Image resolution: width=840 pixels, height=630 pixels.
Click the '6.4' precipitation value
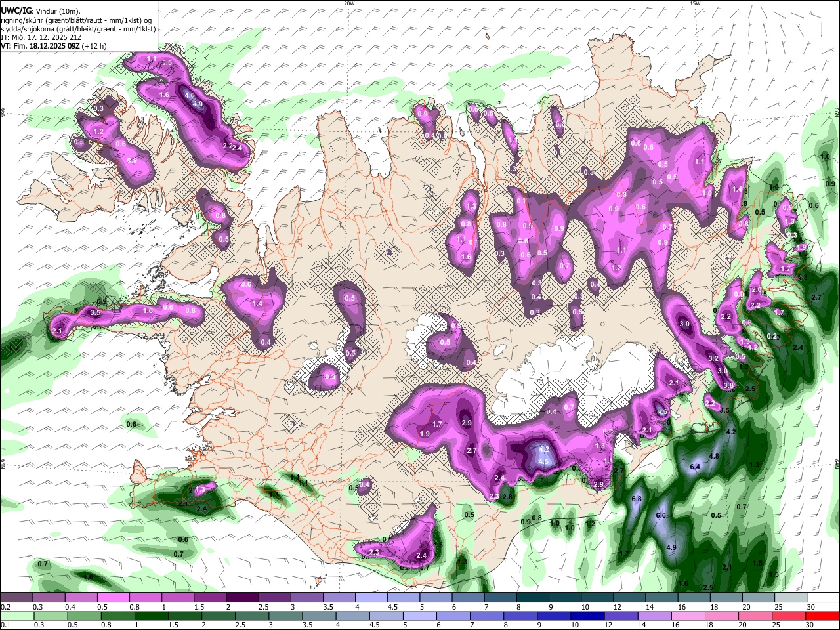(x=696, y=467)
